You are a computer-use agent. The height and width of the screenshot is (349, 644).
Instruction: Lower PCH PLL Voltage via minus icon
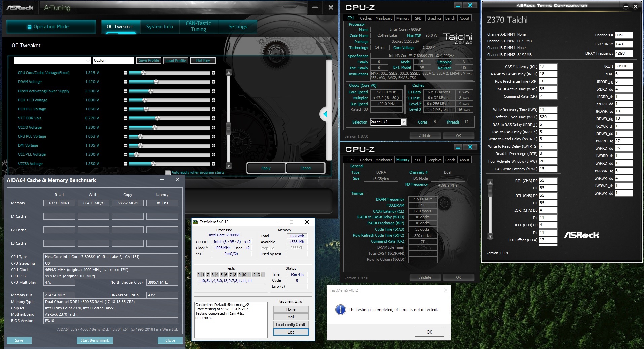126,109
